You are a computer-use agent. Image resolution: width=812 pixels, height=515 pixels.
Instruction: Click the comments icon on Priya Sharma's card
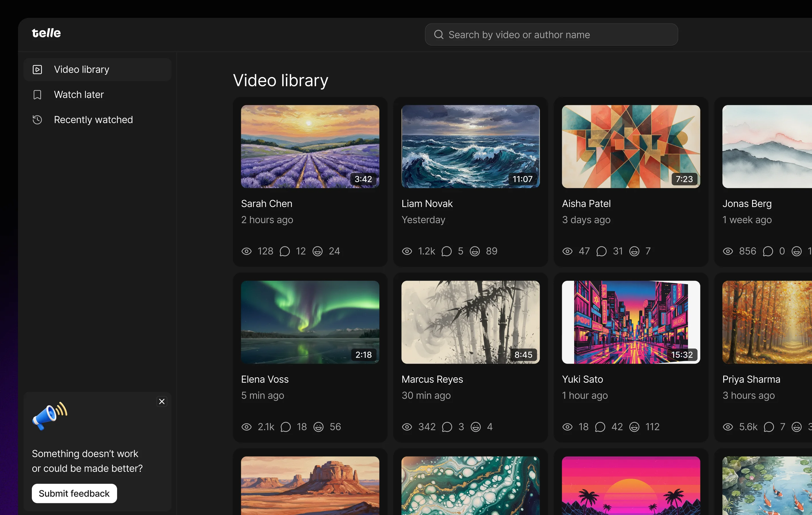769,427
